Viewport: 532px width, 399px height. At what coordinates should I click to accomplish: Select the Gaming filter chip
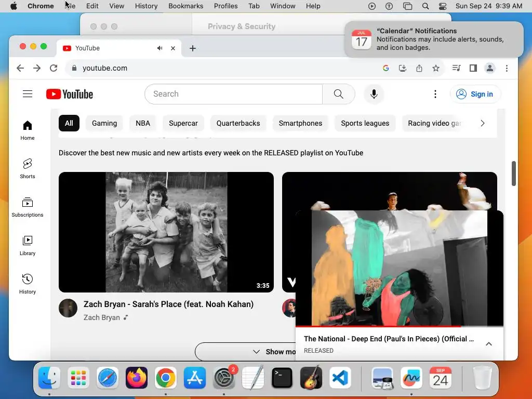pyautogui.click(x=104, y=123)
